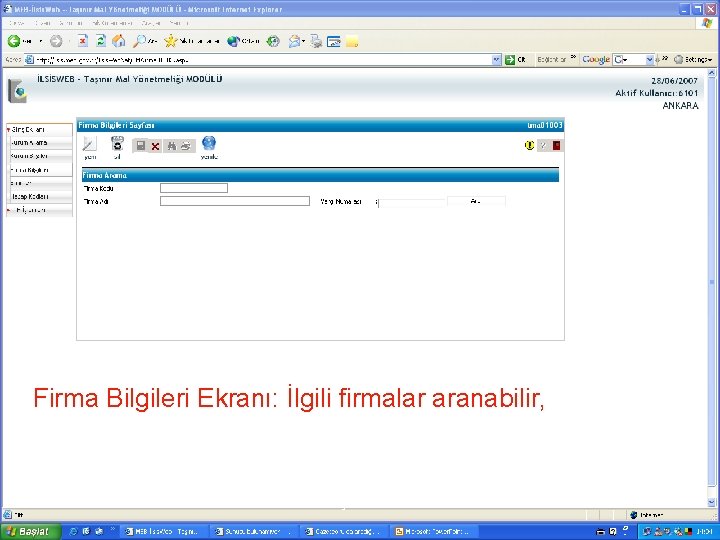Switch to MEB İlsisWeb taskbar window
The height and width of the screenshot is (540, 720).
[163, 532]
